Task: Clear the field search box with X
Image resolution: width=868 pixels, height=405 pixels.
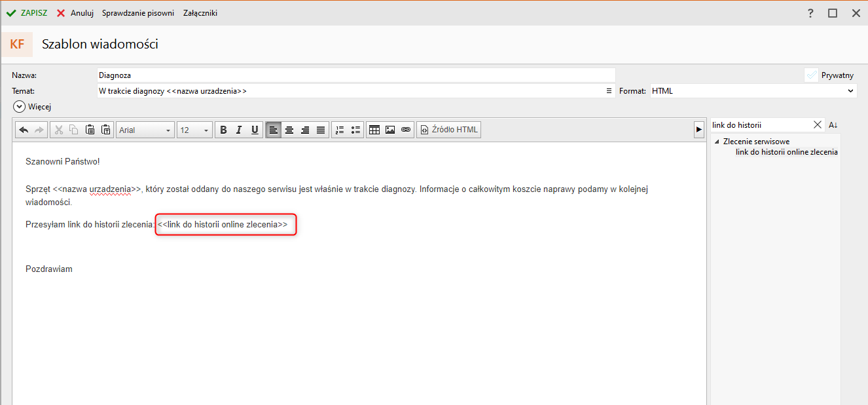Action: (x=818, y=125)
